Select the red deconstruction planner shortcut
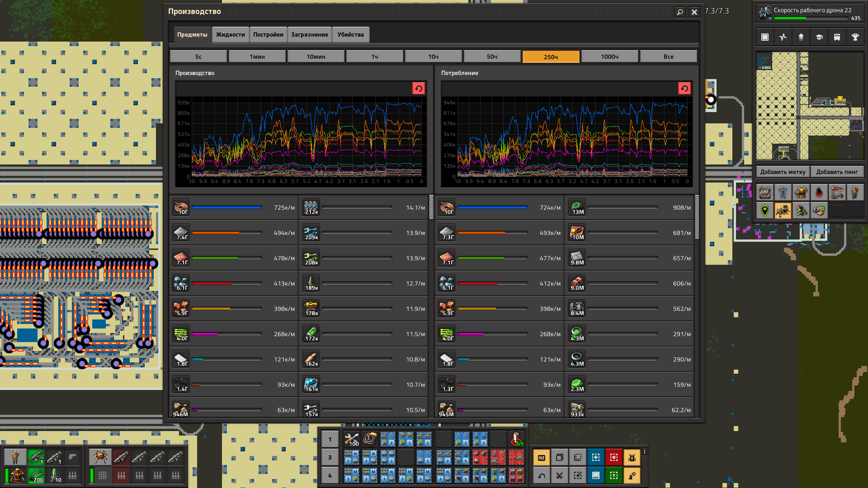 pos(614,457)
